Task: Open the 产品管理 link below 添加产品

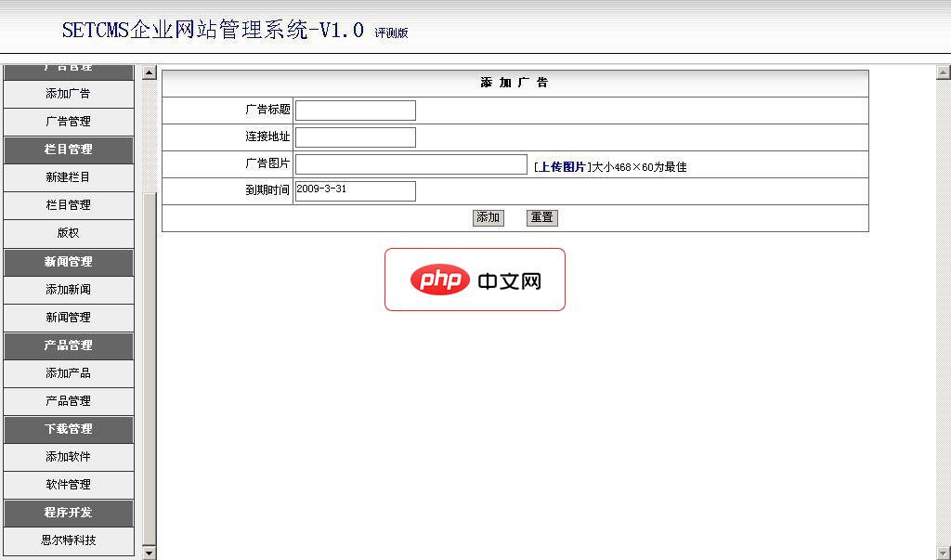Action: (68, 401)
